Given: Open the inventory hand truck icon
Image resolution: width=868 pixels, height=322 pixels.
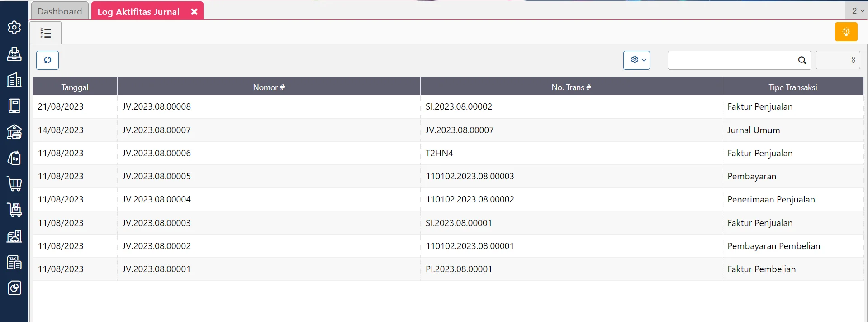Looking at the screenshot, I should coord(14,210).
